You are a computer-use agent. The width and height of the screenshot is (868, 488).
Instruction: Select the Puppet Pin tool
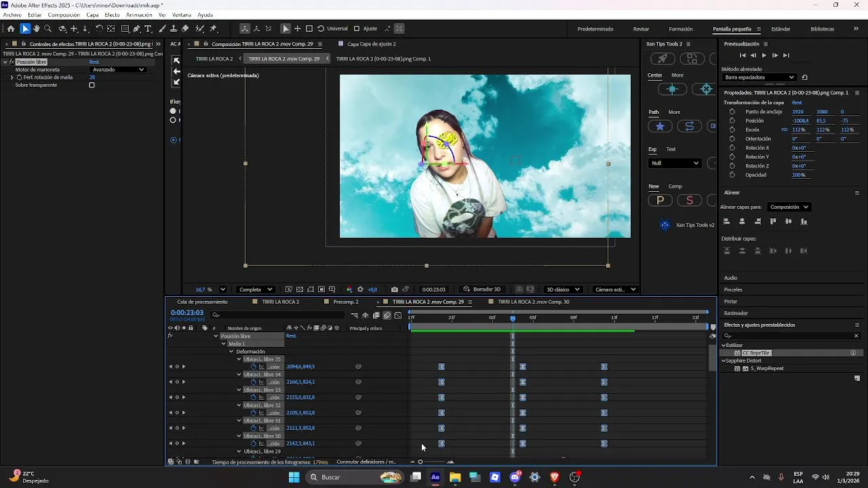(213, 28)
